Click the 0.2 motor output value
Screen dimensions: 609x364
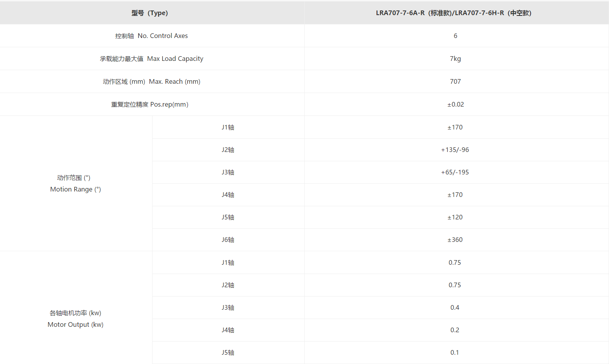click(x=455, y=330)
